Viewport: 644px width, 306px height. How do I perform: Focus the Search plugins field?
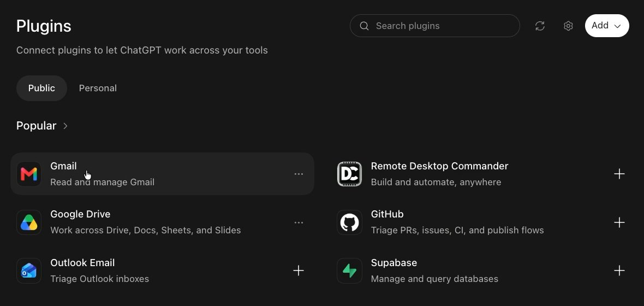point(434,26)
